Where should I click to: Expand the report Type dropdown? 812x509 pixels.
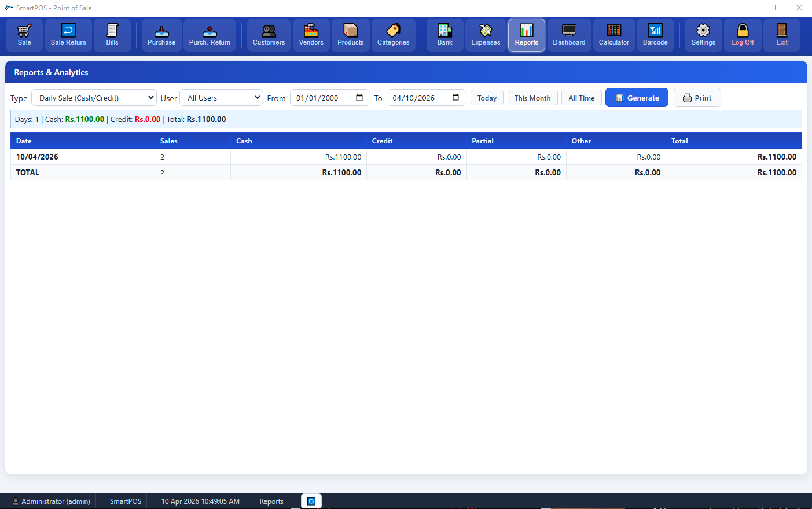point(94,98)
